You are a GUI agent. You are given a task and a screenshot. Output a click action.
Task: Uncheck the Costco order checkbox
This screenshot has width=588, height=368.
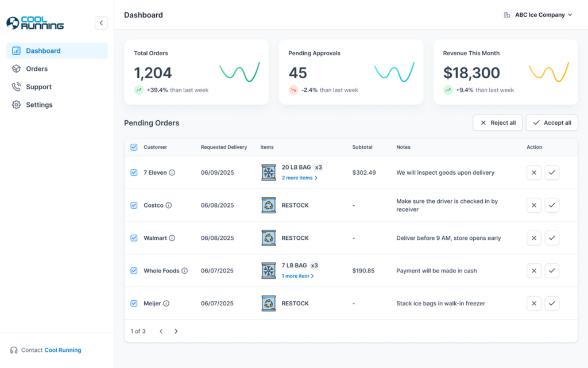tap(134, 205)
